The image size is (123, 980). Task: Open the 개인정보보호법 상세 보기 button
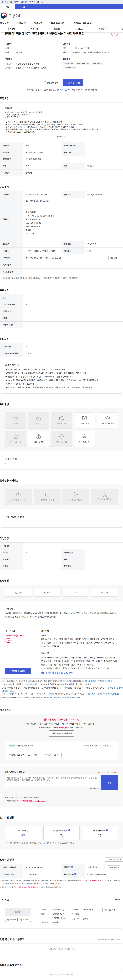tap(61, 734)
